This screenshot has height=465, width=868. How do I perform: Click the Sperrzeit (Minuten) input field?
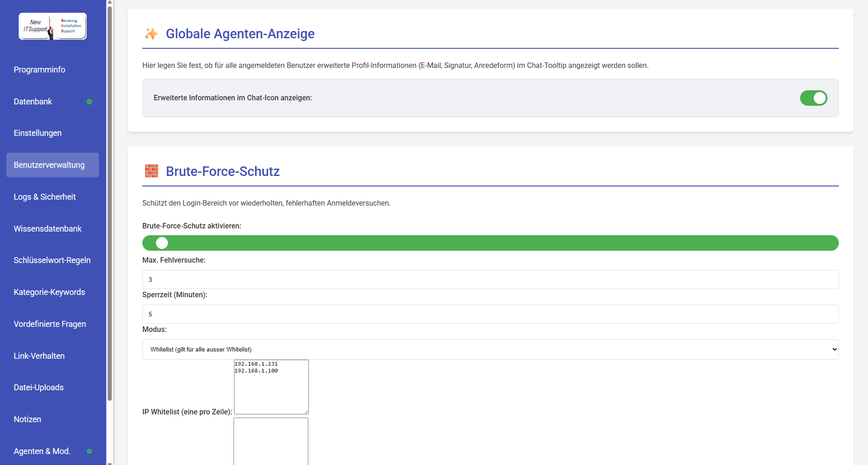(490, 314)
